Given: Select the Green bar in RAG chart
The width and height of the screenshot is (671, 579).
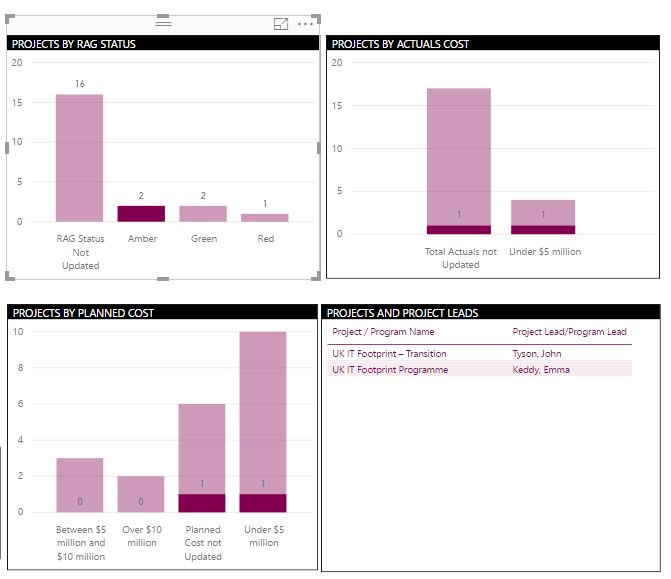Looking at the screenshot, I should pyautogui.click(x=203, y=214).
